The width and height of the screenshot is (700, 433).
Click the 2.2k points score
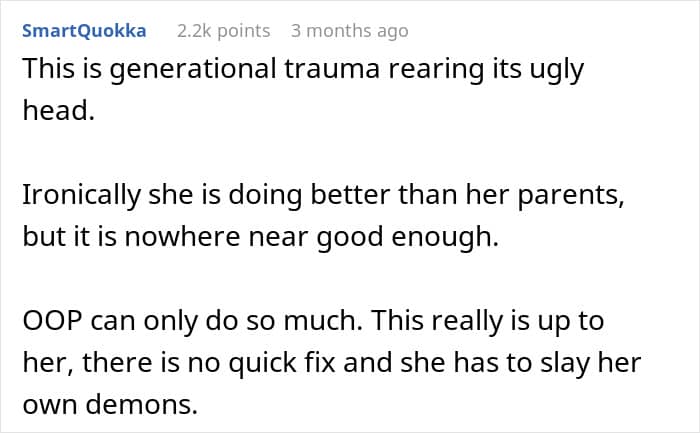223,31
